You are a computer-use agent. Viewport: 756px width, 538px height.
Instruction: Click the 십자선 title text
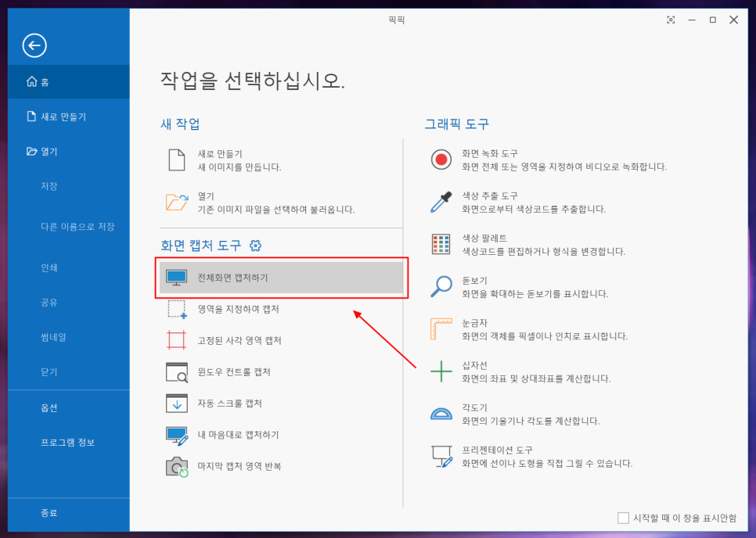pyautogui.click(x=474, y=365)
